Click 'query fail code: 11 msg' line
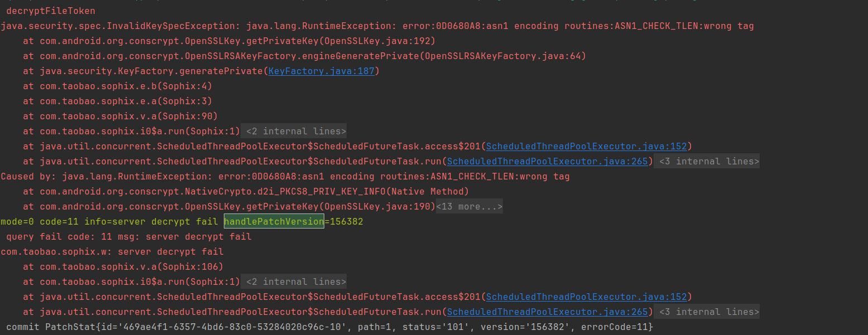This screenshot has width=868, height=335. click(x=129, y=236)
